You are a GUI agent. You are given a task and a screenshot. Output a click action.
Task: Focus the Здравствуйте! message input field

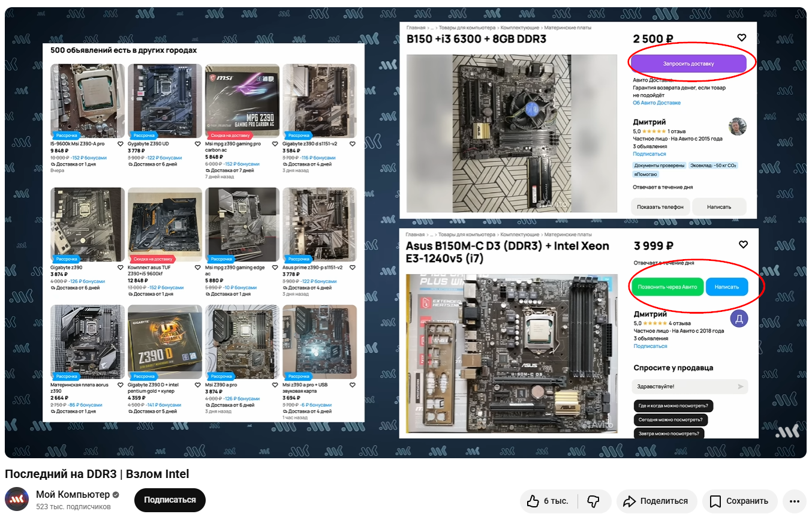690,386
